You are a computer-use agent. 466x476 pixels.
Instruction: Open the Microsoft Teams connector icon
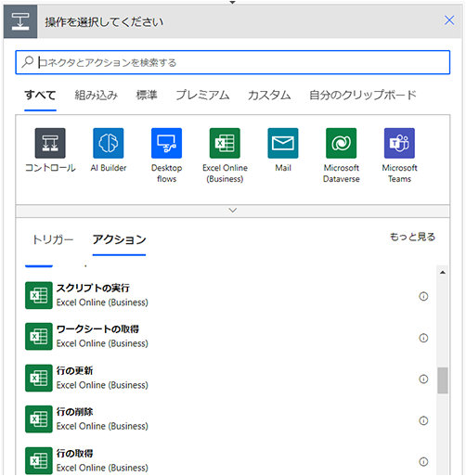tap(399, 143)
